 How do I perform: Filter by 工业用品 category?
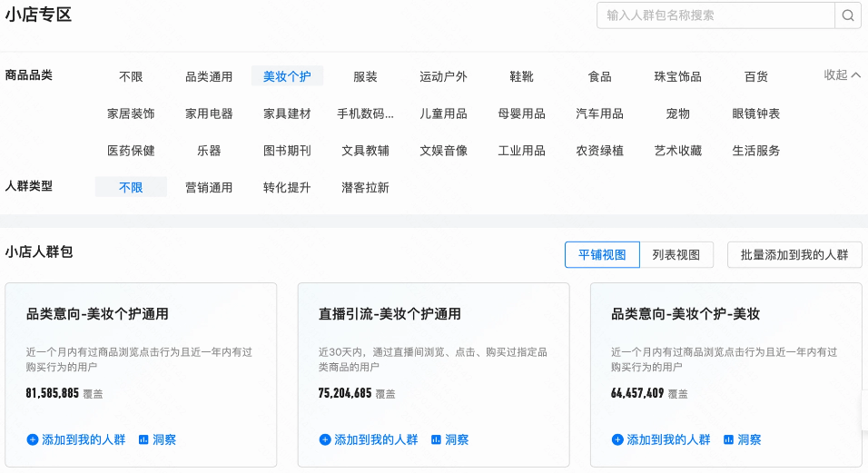point(521,151)
